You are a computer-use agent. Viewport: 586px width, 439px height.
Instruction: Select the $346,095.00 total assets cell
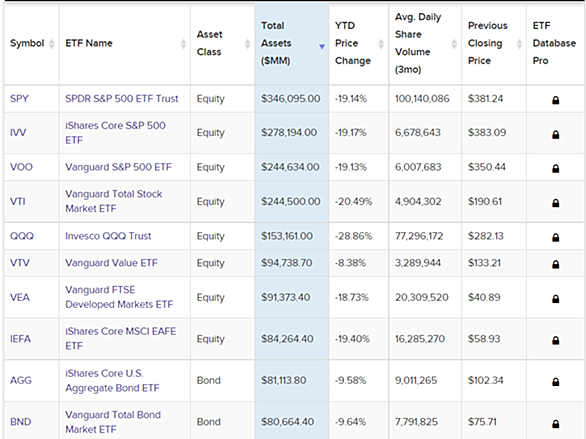pos(291,99)
